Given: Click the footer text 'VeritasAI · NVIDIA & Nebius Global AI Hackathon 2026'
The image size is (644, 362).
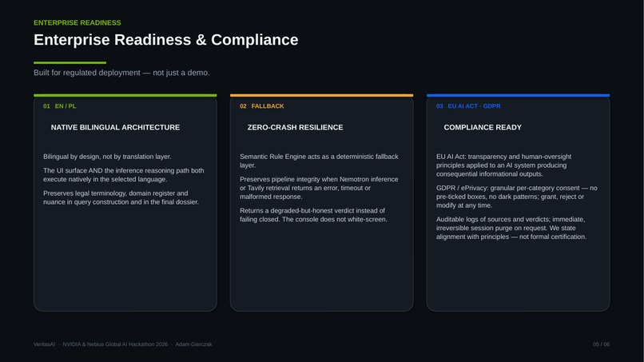Looking at the screenshot, I should (x=101, y=344).
